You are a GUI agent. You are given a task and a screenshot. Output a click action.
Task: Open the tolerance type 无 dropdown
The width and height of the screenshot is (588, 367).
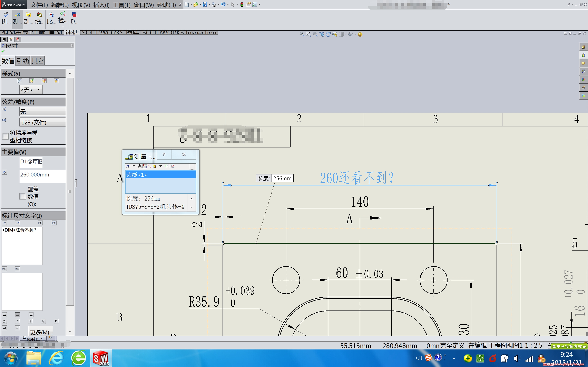tap(42, 112)
